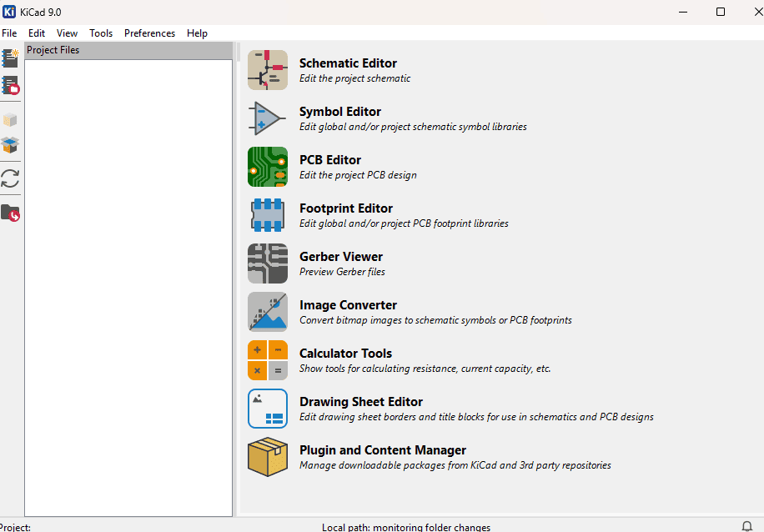Click the Open Project icon in left toolbar
This screenshot has height=532, width=764.
[10, 85]
